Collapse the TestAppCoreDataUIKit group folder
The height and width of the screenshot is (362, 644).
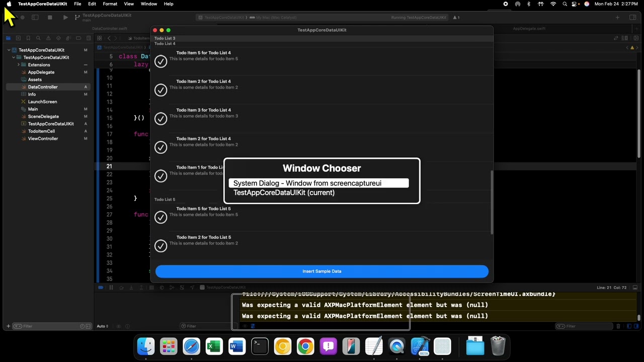pyautogui.click(x=14, y=57)
